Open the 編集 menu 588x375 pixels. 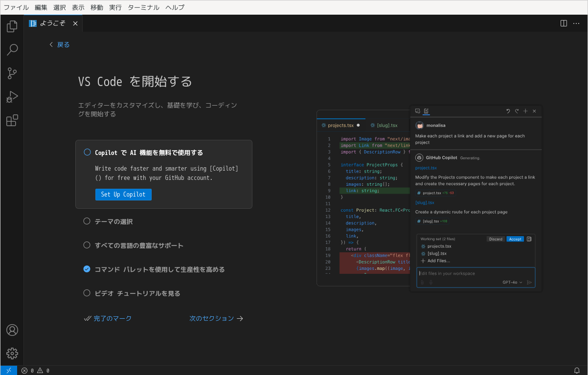click(41, 7)
